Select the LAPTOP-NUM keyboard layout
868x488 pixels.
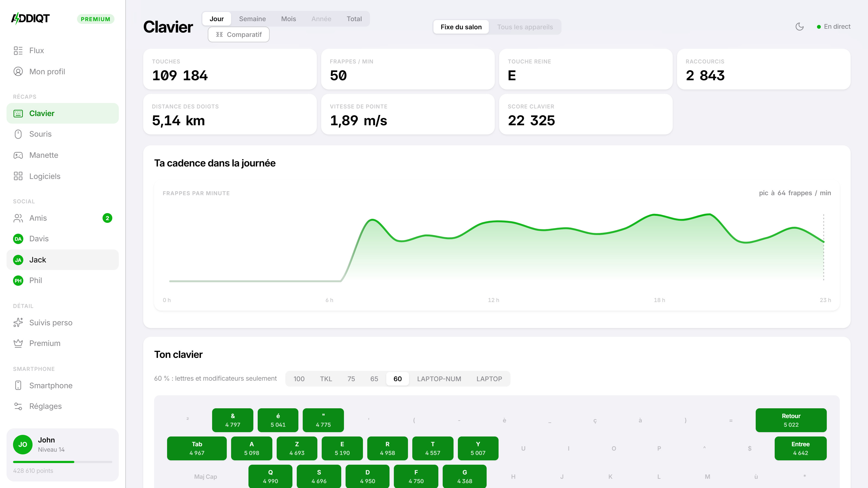[x=439, y=379]
